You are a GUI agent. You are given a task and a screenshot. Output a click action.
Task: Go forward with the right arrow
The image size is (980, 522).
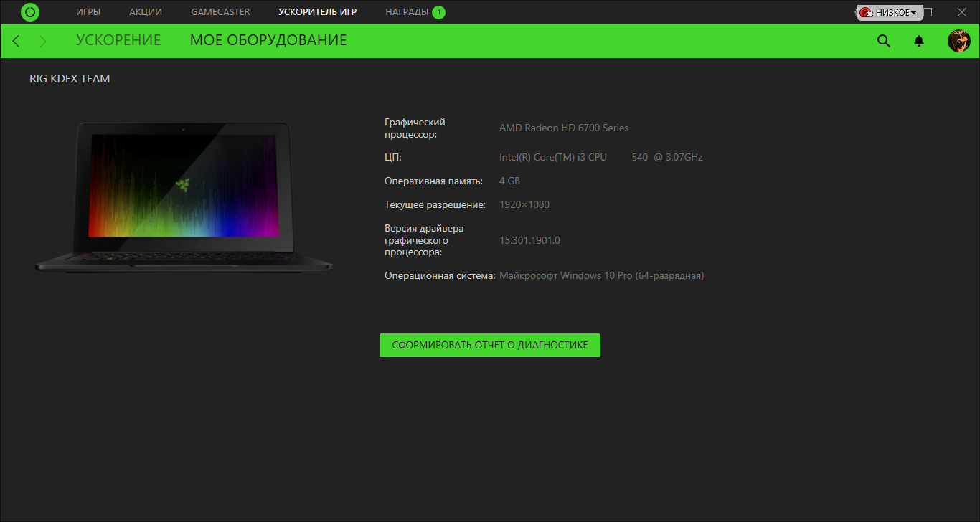tap(43, 41)
